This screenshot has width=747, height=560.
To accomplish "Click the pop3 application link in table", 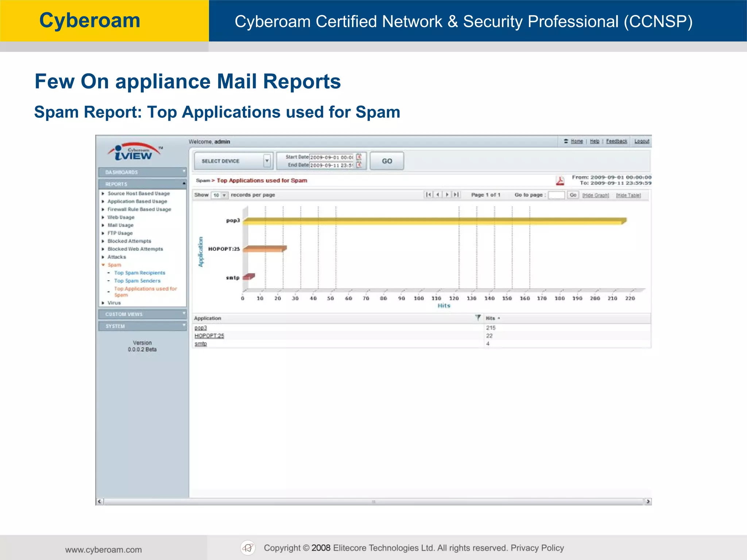I will (201, 328).
